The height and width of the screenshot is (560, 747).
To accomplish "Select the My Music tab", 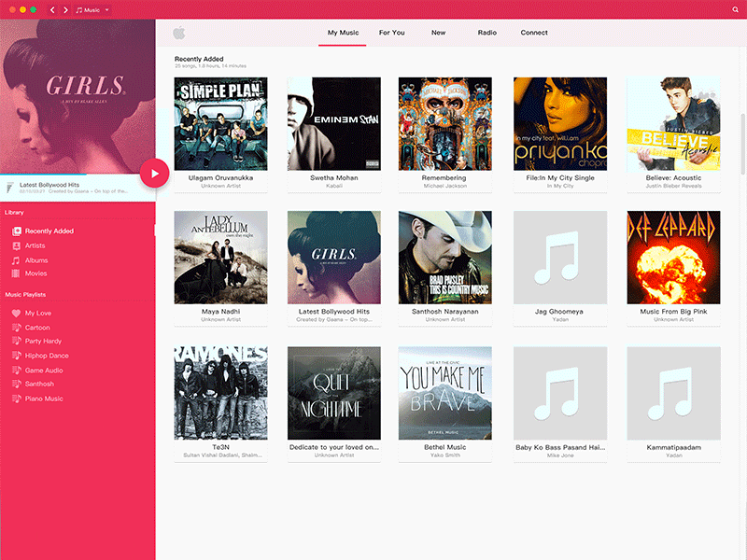I will click(x=343, y=32).
